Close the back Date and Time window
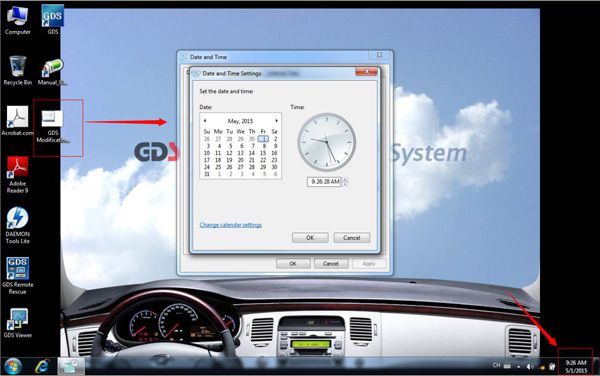The height and width of the screenshot is (376, 600). 379,55
